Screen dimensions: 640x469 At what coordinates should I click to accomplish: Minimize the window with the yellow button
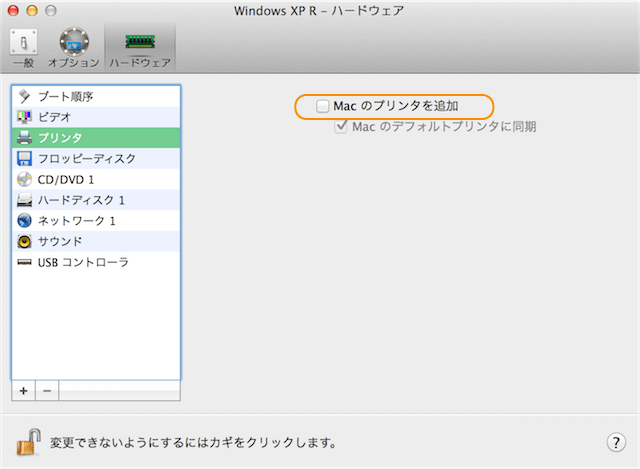click(x=32, y=11)
